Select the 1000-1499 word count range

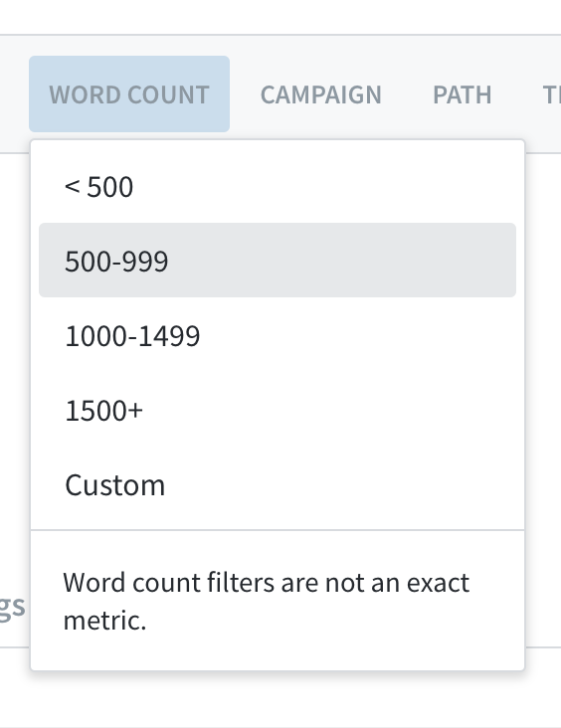point(278,335)
